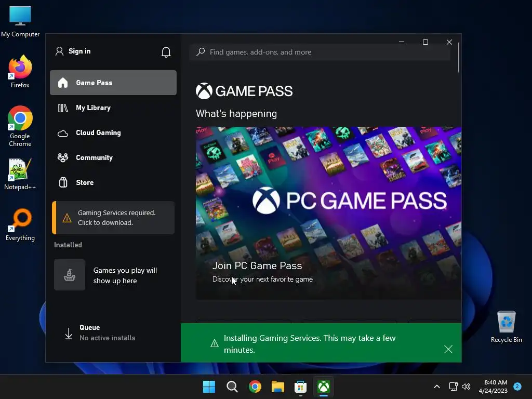532x399 pixels.
Task: Open Microsoft Store from the taskbar
Action: point(301,387)
